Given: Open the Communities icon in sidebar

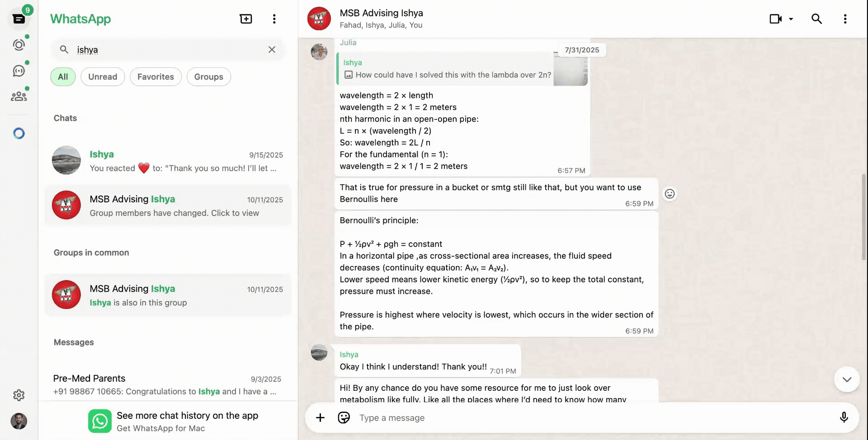Looking at the screenshot, I should (x=19, y=96).
